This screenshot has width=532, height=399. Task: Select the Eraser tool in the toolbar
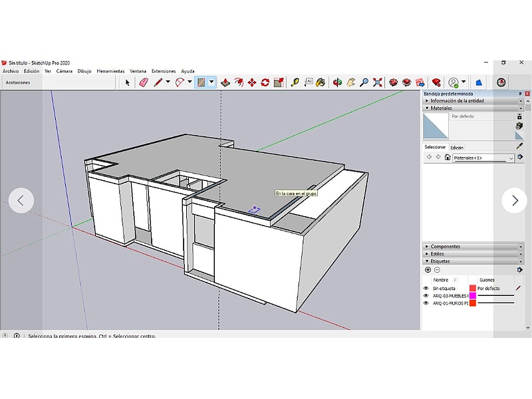144,82
